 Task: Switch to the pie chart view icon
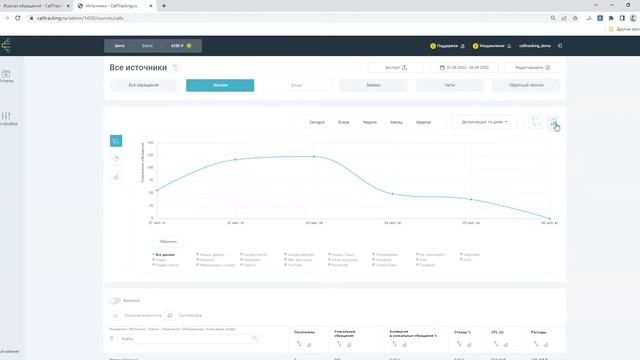pos(116,159)
